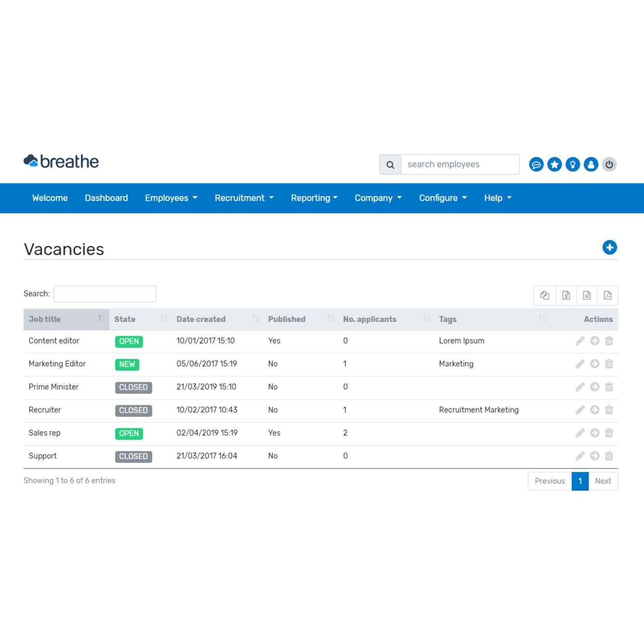Viewport: 644px width, 644px height.
Task: Export table to Excel icon
Action: pos(566,295)
